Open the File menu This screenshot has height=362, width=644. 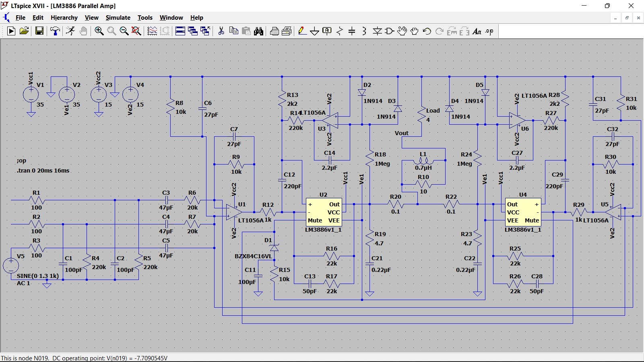20,18
